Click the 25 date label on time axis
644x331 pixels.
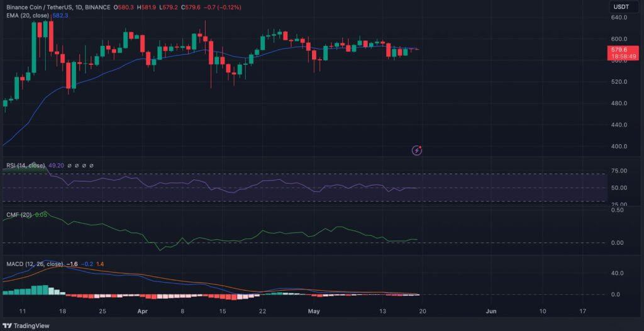pyautogui.click(x=103, y=311)
